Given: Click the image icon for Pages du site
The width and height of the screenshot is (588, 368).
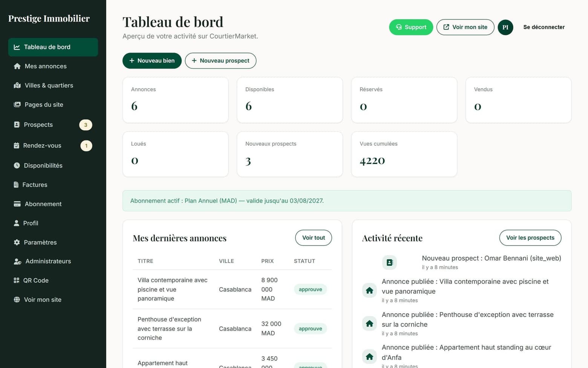Looking at the screenshot, I should pos(17,105).
